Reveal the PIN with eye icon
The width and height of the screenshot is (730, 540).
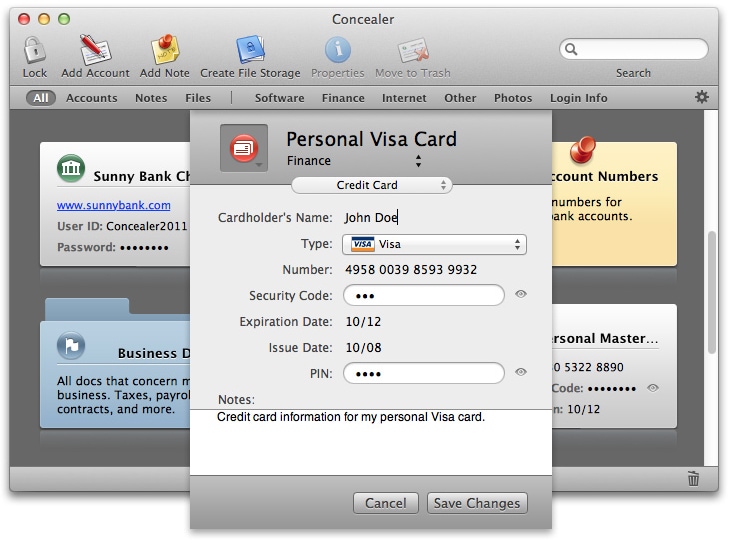click(x=520, y=371)
